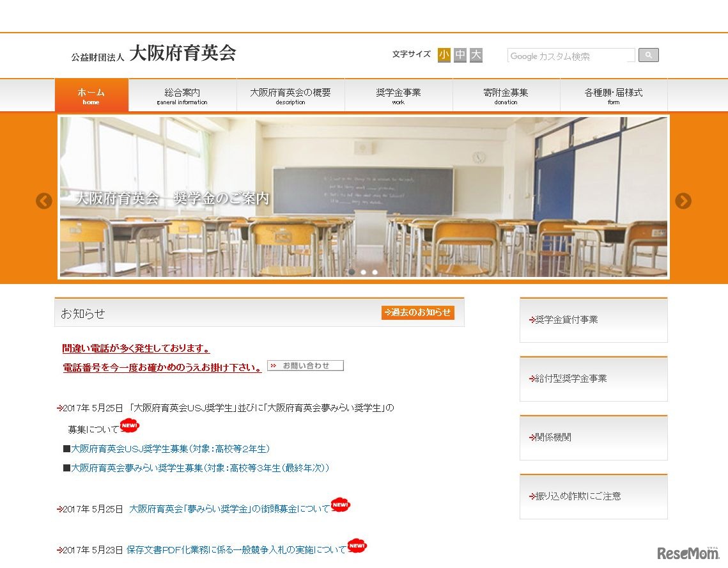Click the arrow icon beside 振り込め詐欺にご注意
The image size is (728, 568).
click(x=531, y=496)
